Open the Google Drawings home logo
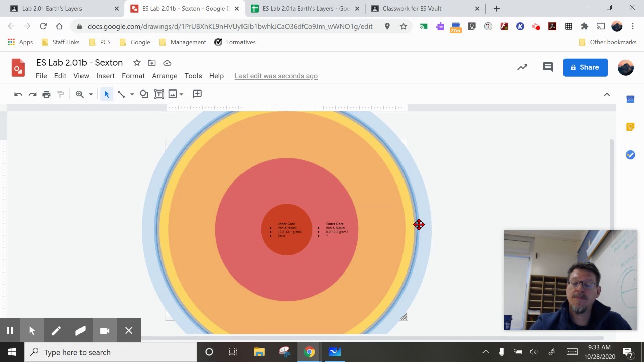This screenshot has width=644, height=362. (18, 67)
